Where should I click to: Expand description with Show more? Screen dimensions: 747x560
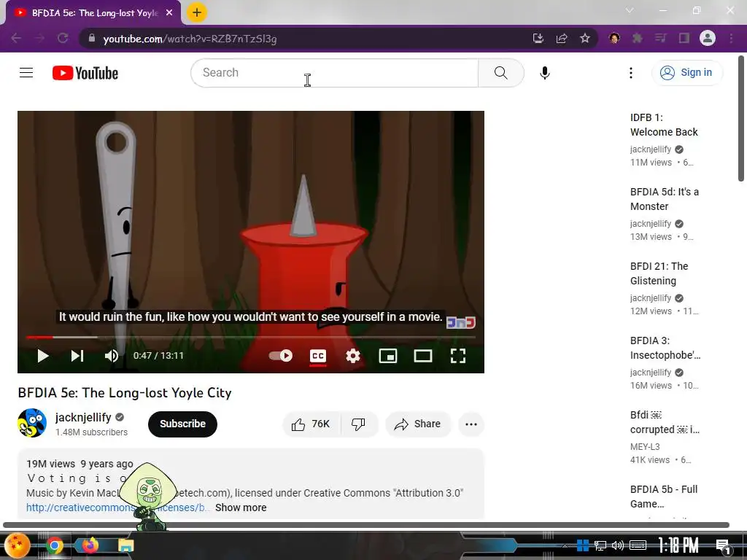(x=241, y=507)
